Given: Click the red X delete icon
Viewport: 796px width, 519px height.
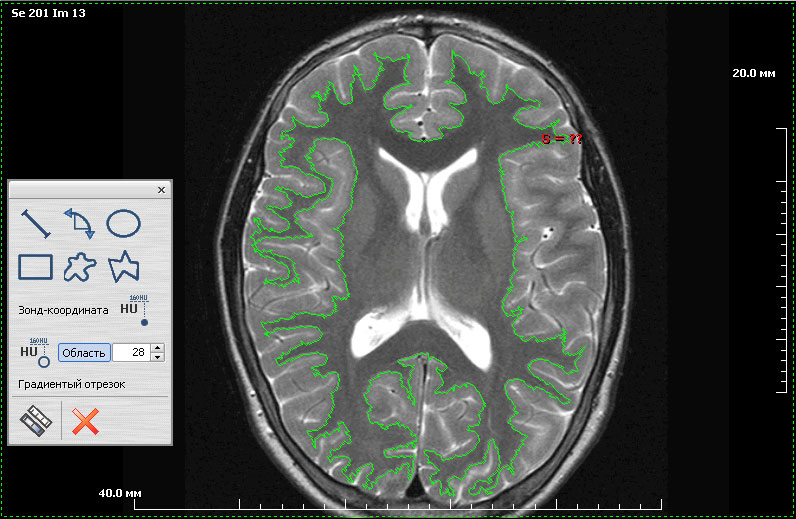Looking at the screenshot, I should click(x=86, y=421).
